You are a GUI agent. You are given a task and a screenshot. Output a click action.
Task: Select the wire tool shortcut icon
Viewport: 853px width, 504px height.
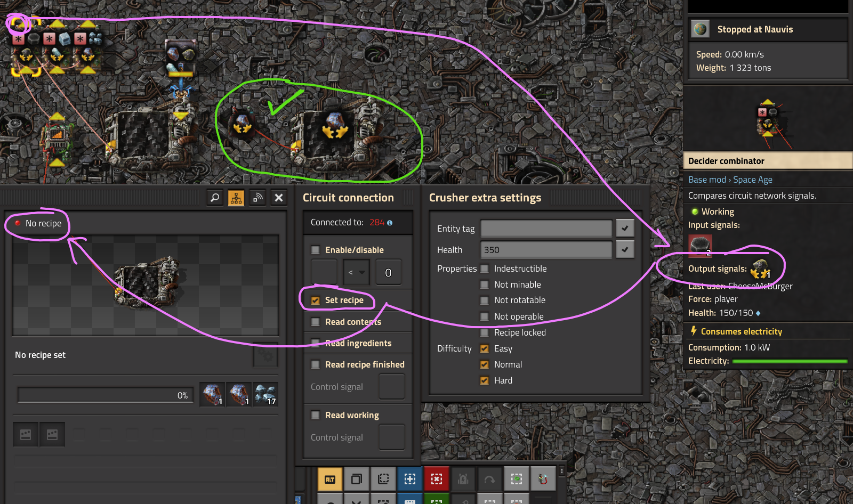click(543, 479)
